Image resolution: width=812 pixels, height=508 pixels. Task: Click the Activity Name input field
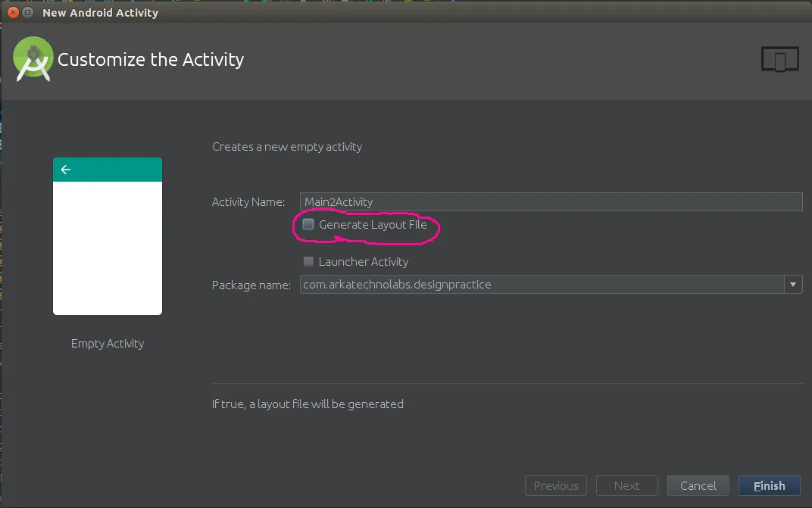[x=551, y=201]
